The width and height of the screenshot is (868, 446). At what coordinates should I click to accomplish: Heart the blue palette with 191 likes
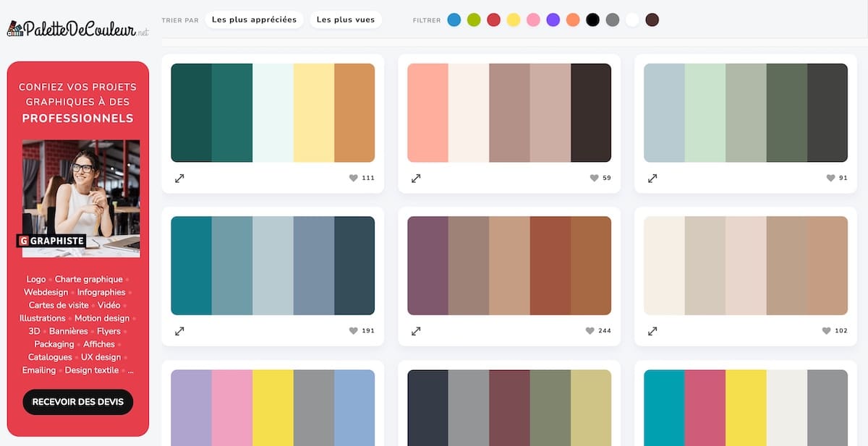[353, 331]
